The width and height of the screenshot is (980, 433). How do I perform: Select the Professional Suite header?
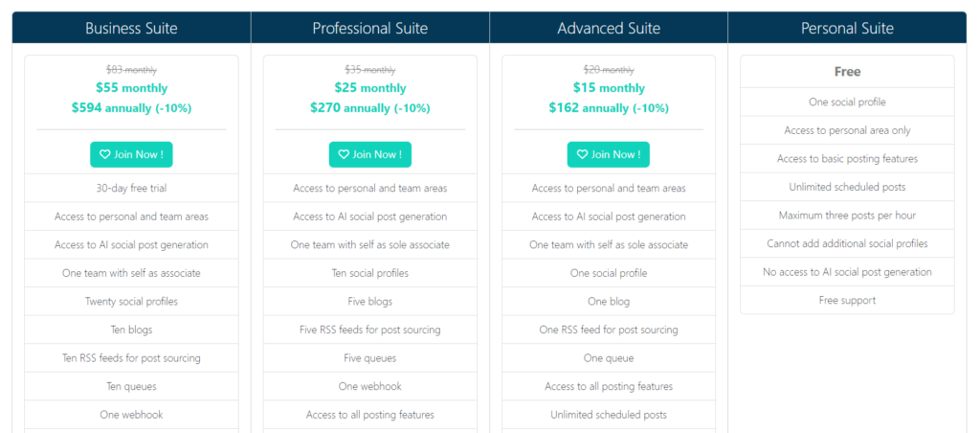370,28
